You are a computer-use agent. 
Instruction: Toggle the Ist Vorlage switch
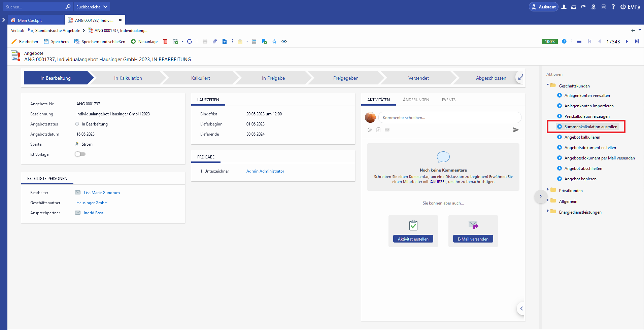[80, 154]
